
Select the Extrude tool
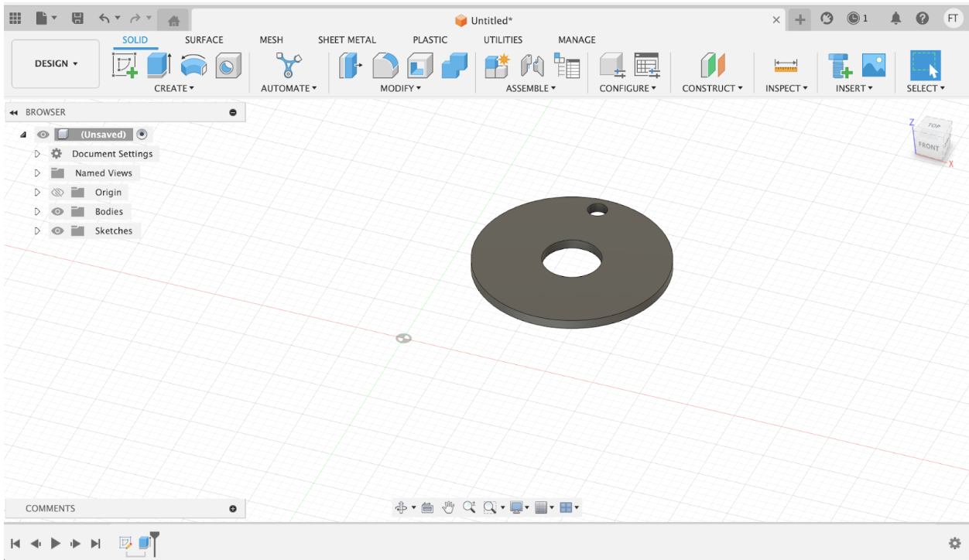click(159, 66)
